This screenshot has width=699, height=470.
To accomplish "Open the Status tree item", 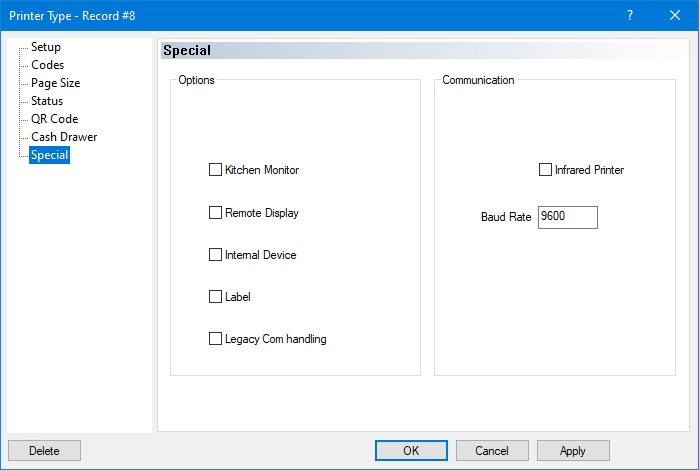I will [x=47, y=101].
